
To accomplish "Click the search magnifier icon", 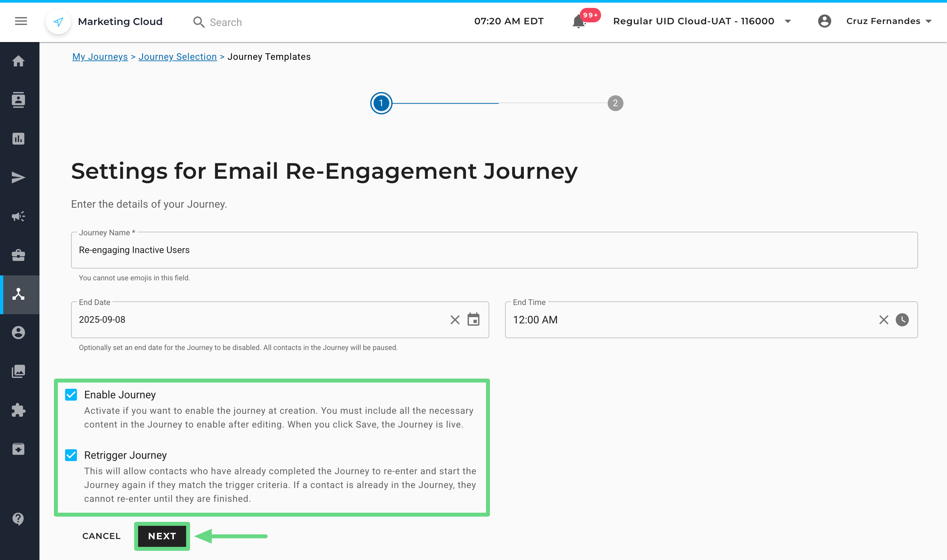I will click(x=199, y=22).
